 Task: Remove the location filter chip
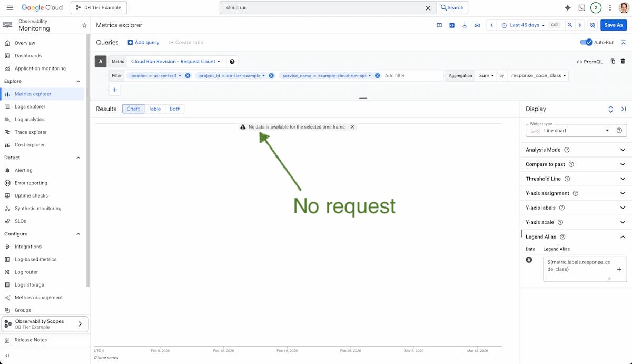coord(187,76)
